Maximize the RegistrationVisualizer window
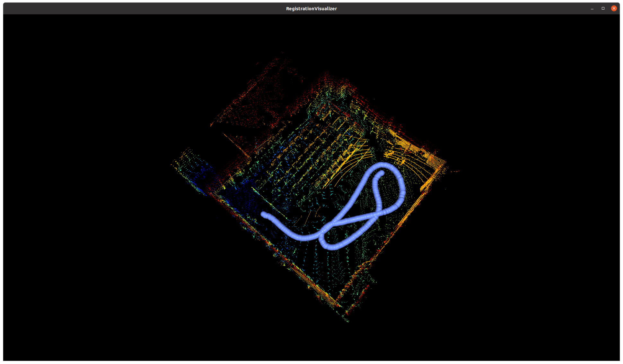The height and width of the screenshot is (364, 623). pyautogui.click(x=603, y=9)
